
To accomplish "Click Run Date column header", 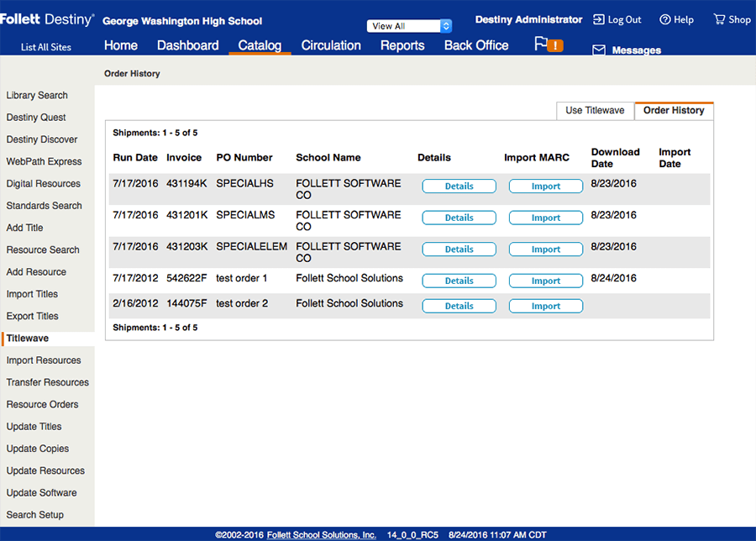I will pos(135,158).
